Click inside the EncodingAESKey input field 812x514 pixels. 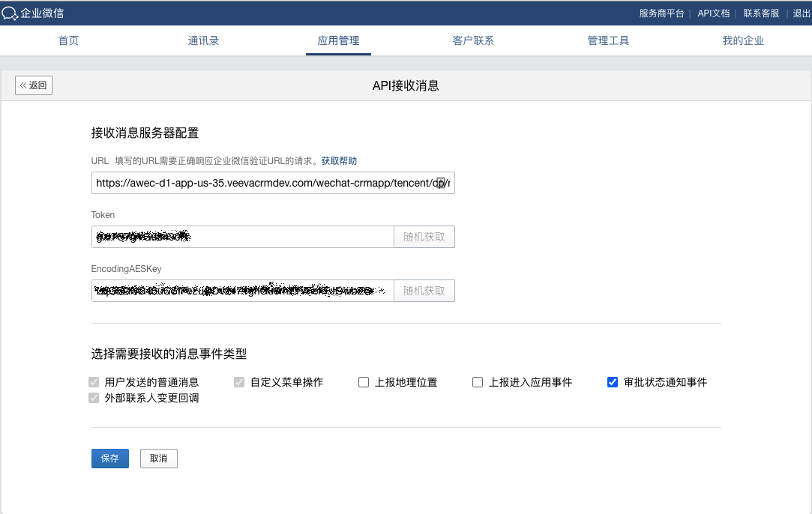(x=242, y=291)
